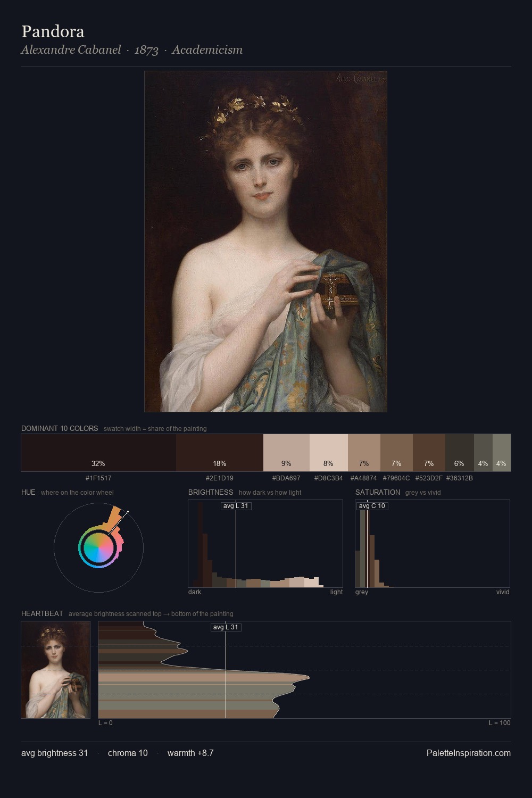
Task: Click the L = 100 axis label
Action: pos(500,723)
